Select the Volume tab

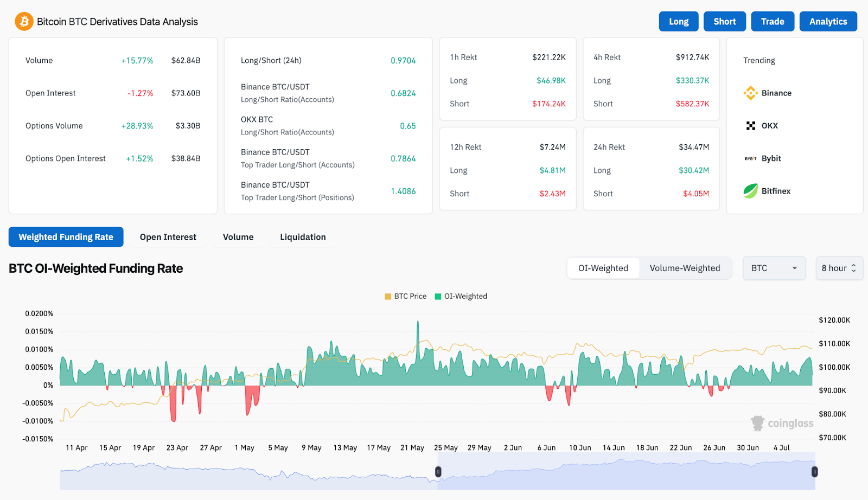coord(238,237)
